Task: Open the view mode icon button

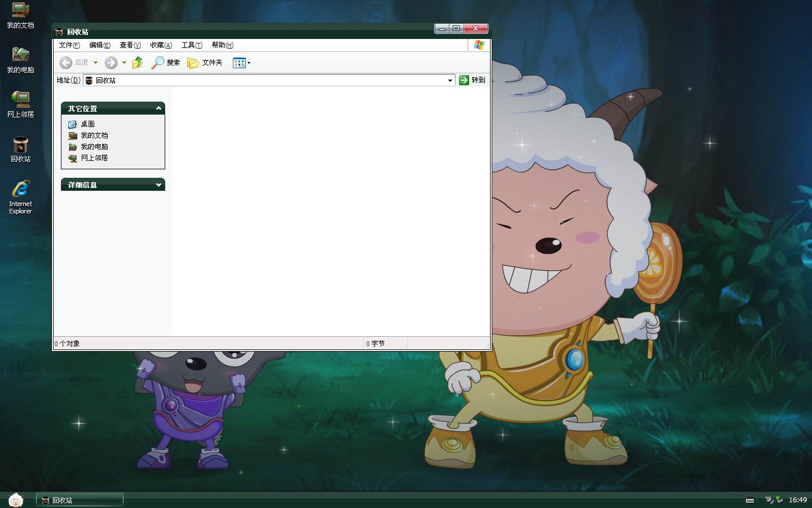Action: click(239, 63)
